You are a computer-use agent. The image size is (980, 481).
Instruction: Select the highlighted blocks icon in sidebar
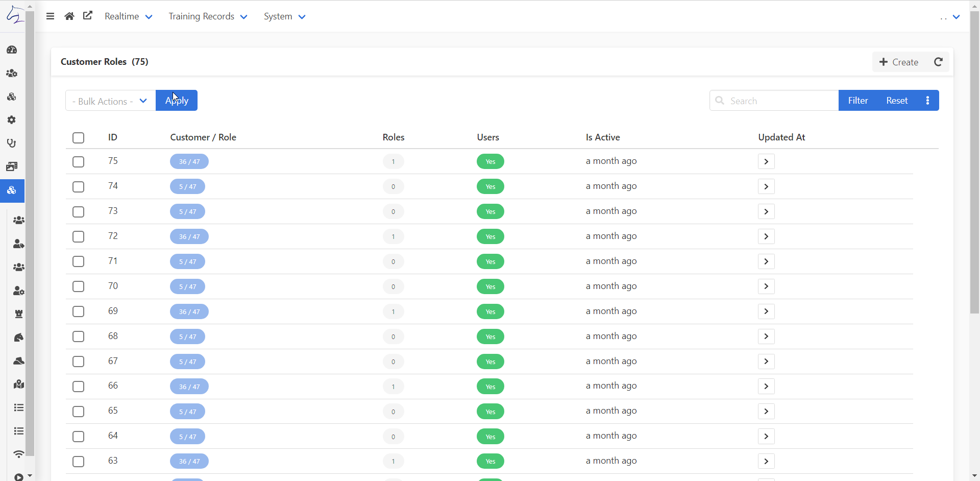coord(11,190)
